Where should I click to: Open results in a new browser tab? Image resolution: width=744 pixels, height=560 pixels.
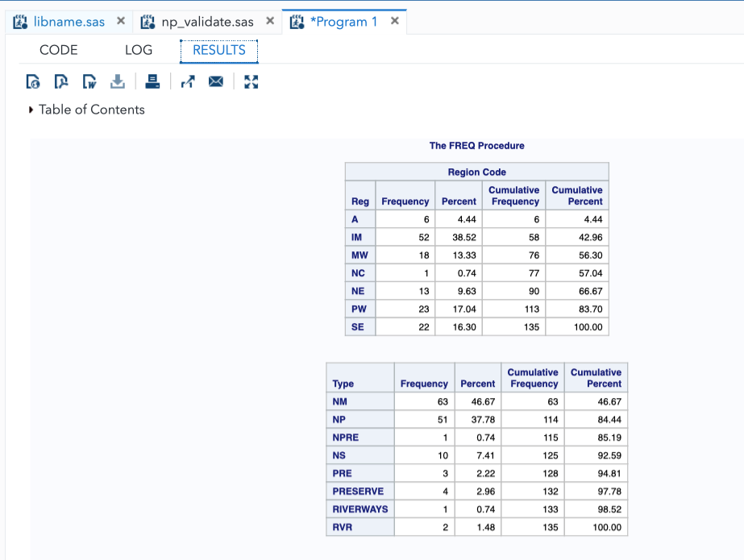click(x=188, y=81)
